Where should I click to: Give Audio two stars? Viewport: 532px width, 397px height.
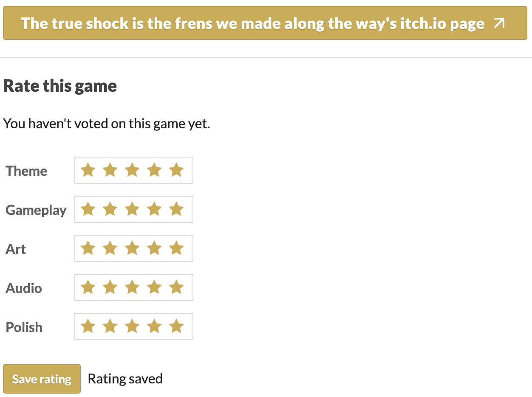(x=110, y=287)
